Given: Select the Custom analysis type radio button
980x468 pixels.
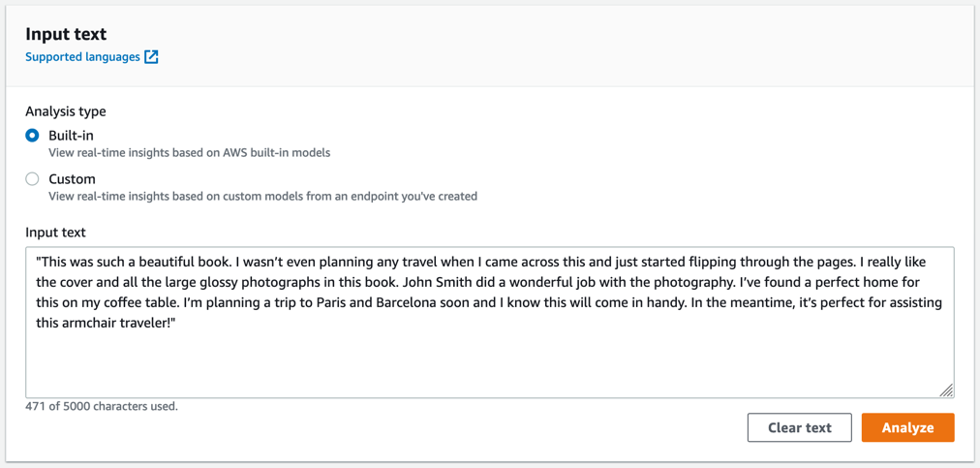Looking at the screenshot, I should pos(33,179).
